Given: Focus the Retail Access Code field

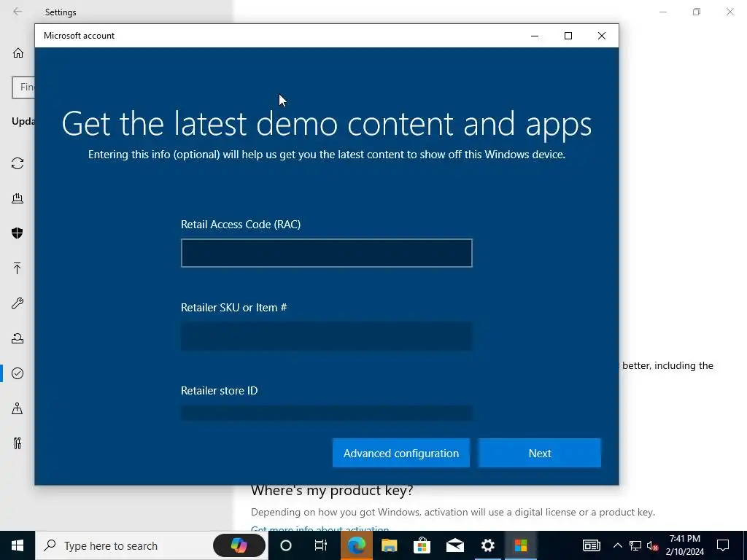Looking at the screenshot, I should (x=327, y=253).
